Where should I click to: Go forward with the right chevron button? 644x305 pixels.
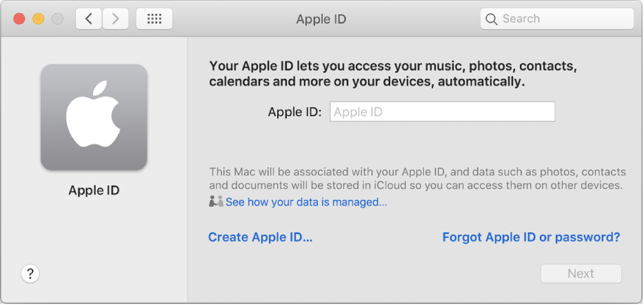point(116,19)
